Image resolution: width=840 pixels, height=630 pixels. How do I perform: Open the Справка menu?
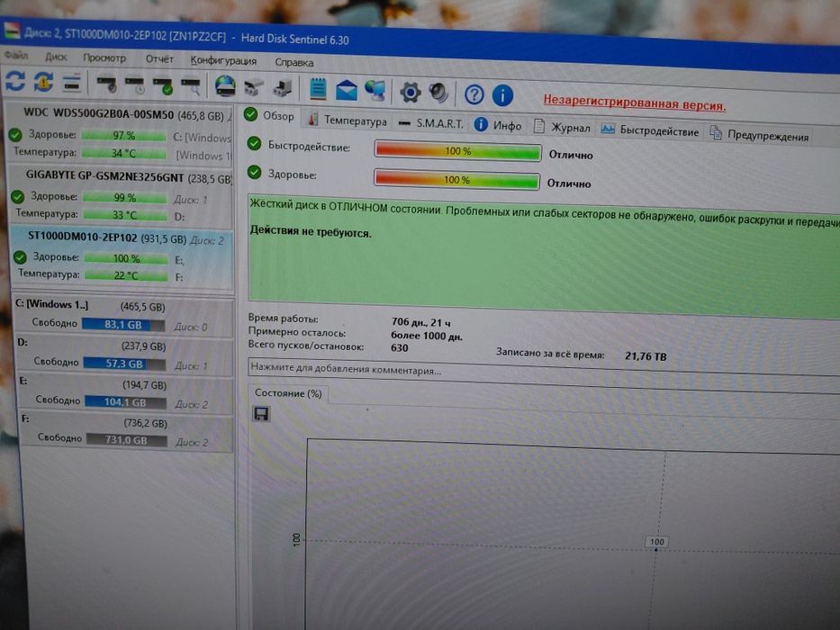pos(294,63)
